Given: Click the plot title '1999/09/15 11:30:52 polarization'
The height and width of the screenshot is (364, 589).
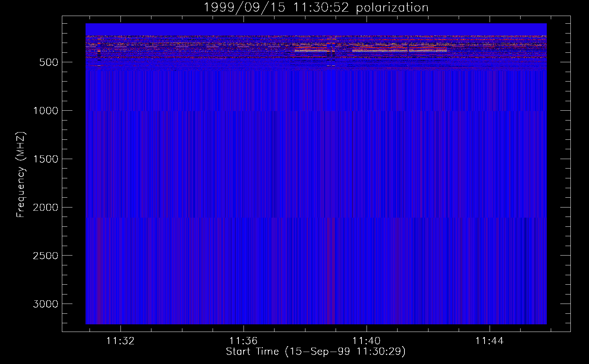Looking at the screenshot, I should click(x=316, y=8).
